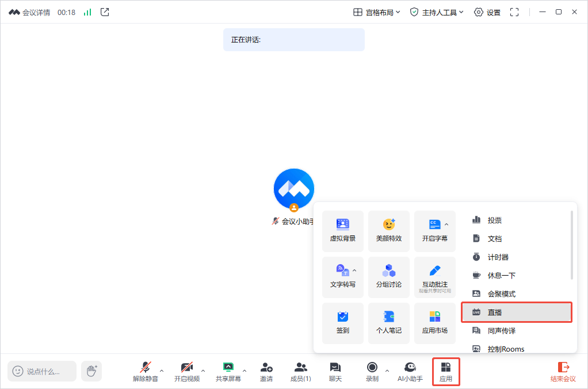
Task: Open the 会议详情 meeting details
Action: (29, 13)
